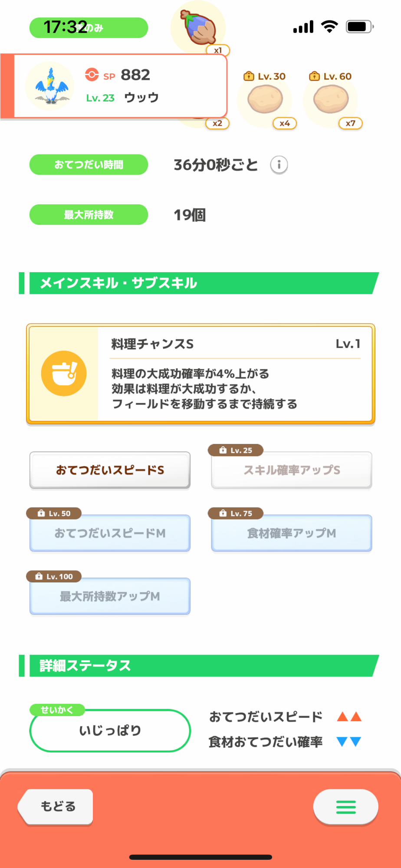This screenshot has width=401, height=868.
Task: Tap the info icon beside おてつだい時間
Action: 279,165
